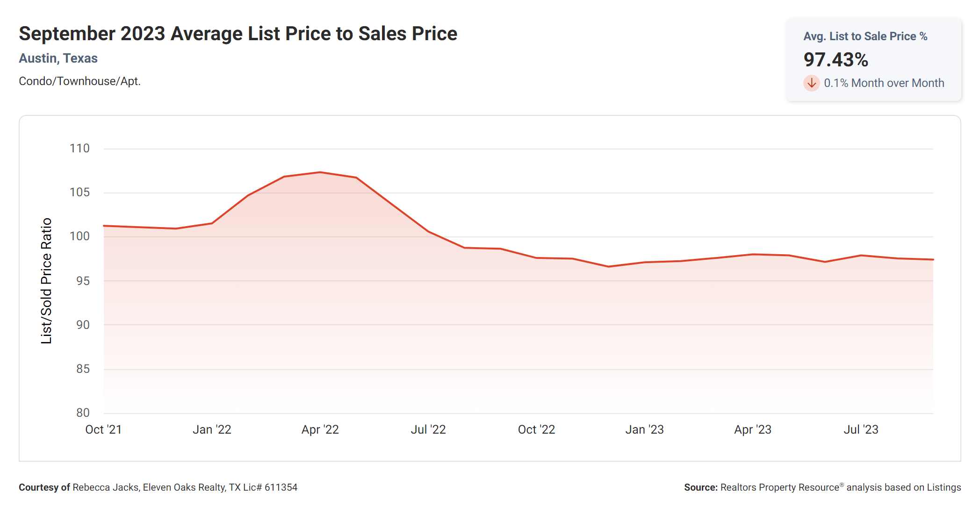Select the Avg. List to Sale Price % heading
Screen dimensions: 980x514
(865, 36)
